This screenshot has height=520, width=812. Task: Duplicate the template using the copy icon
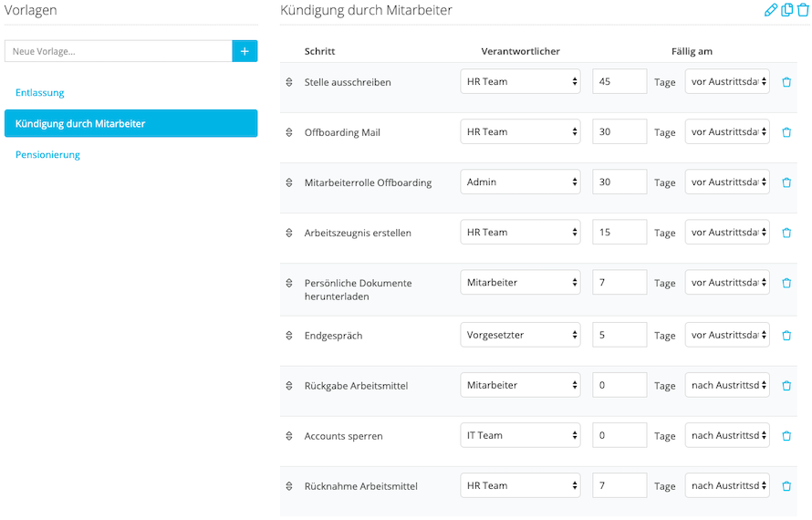click(786, 10)
